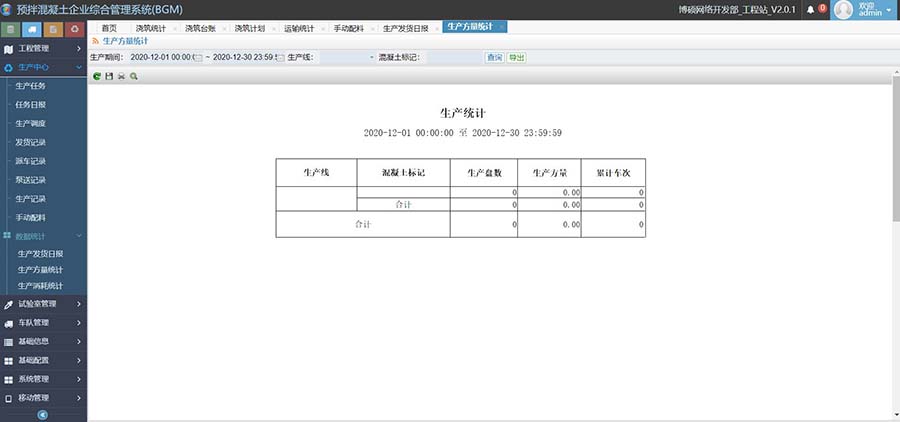Click the save icon in report toolbar

(x=109, y=76)
